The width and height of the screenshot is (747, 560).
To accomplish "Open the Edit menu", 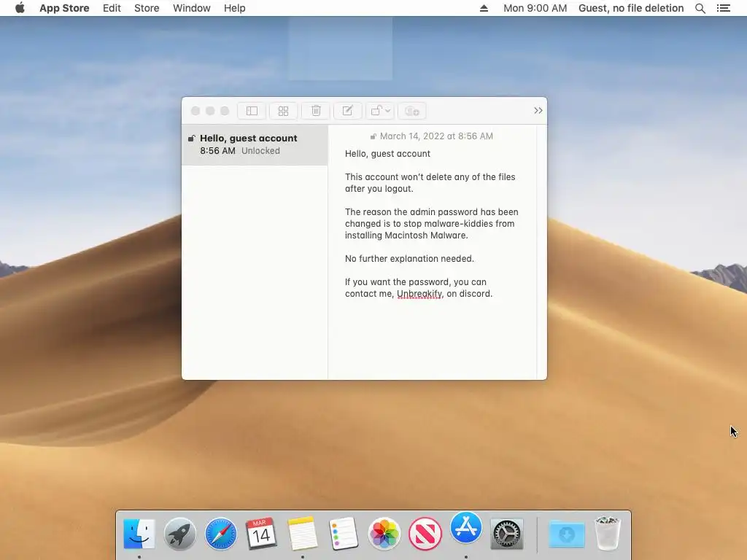I will coord(112,8).
